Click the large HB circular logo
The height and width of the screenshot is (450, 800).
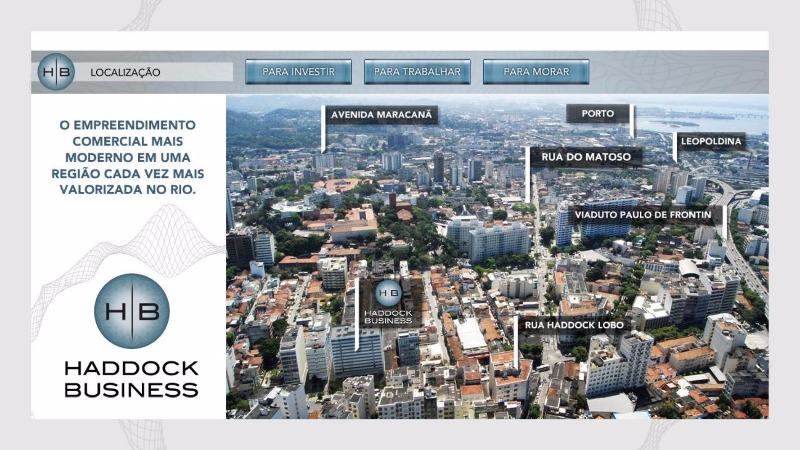pyautogui.click(x=131, y=311)
